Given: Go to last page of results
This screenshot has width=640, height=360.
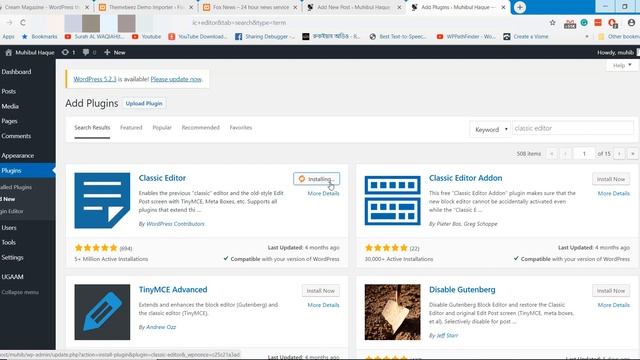Looking at the screenshot, I should coord(633,153).
